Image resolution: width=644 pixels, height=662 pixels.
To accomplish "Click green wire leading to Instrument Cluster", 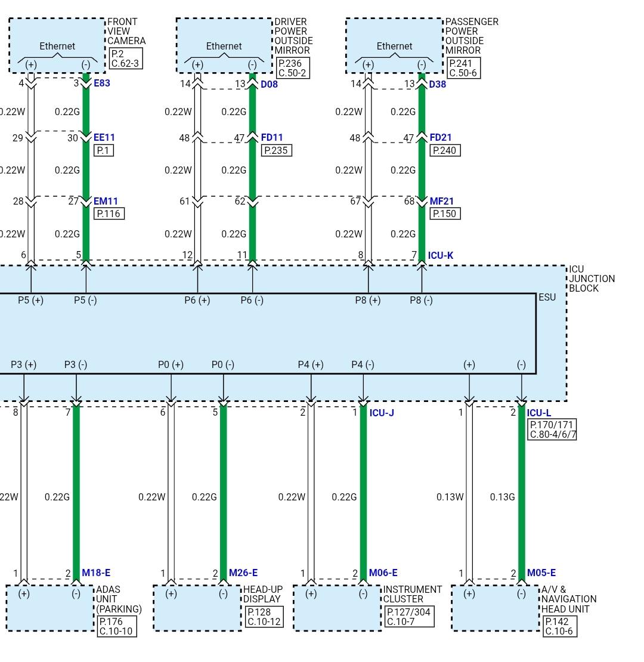I will (x=363, y=492).
